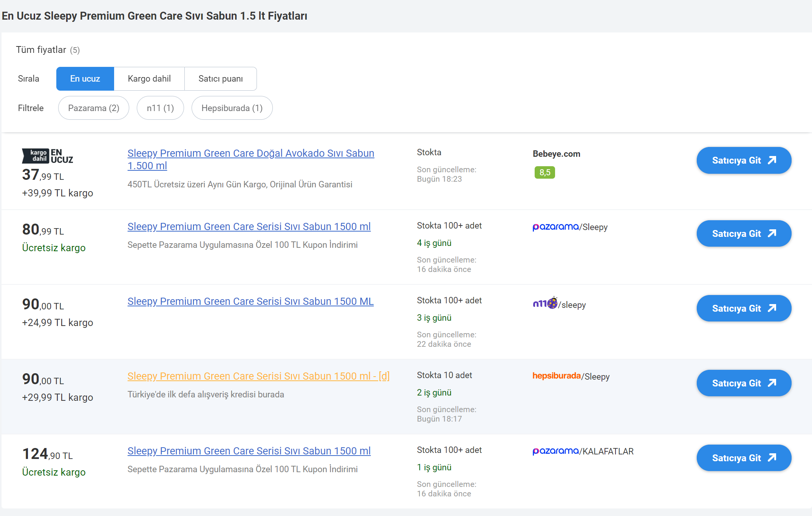The image size is (812, 516).
Task: Filter by Pazarama (2)
Action: [94, 108]
